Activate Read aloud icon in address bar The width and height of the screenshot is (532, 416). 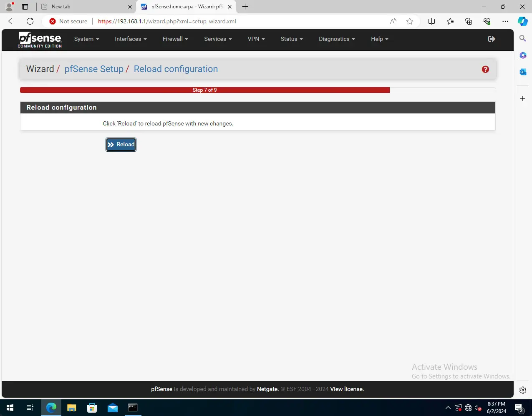pyautogui.click(x=393, y=21)
